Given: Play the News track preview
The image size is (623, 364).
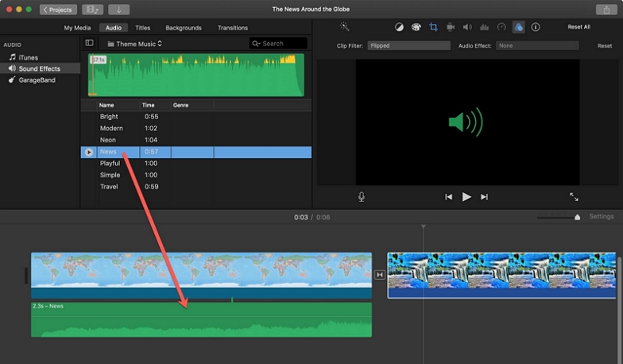Looking at the screenshot, I should [89, 152].
